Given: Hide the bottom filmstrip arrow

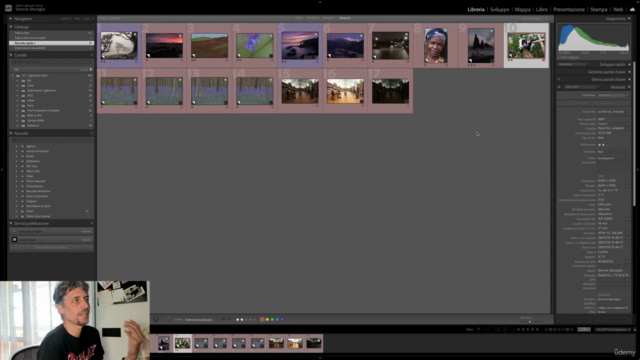Looking at the screenshot, I should (320, 358).
